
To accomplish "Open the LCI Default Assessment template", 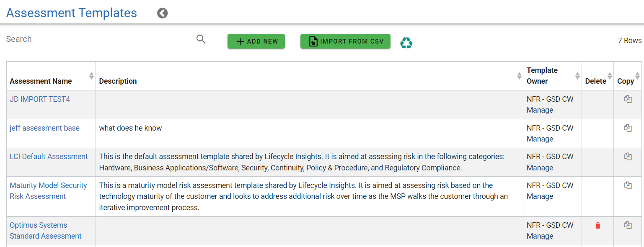I will (x=49, y=156).
